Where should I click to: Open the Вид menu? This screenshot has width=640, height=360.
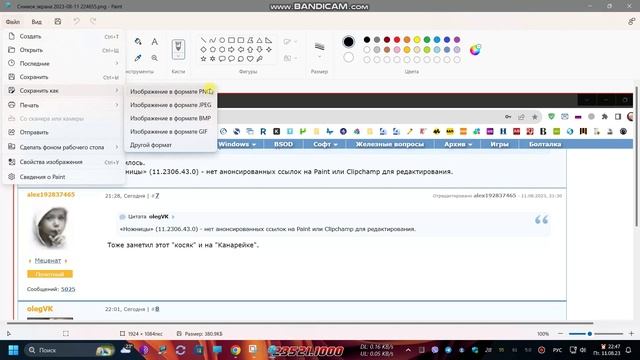[37, 22]
